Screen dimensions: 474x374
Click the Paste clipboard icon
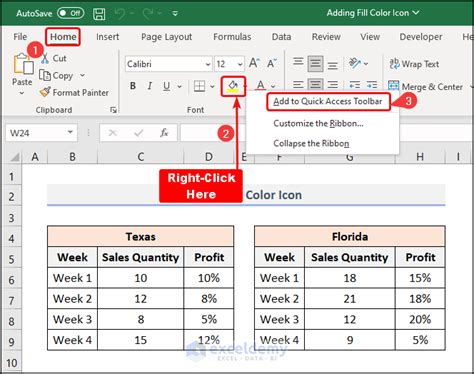coord(23,63)
